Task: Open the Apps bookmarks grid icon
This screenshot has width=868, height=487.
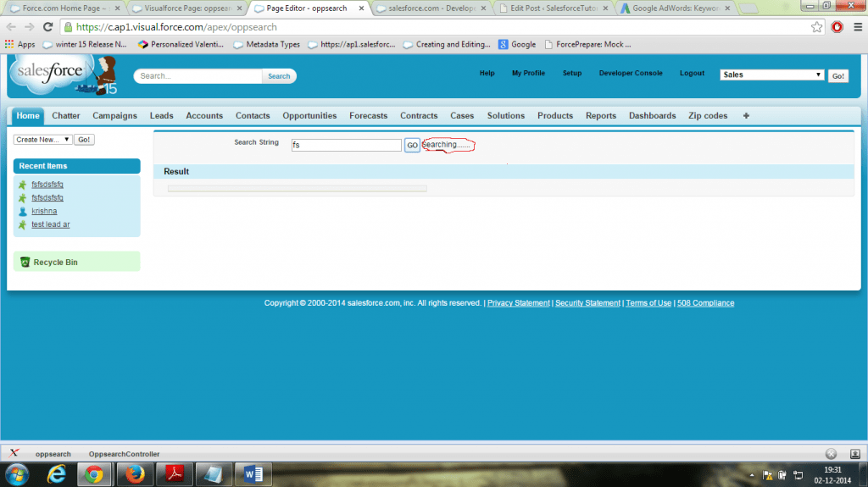Action: 9,44
